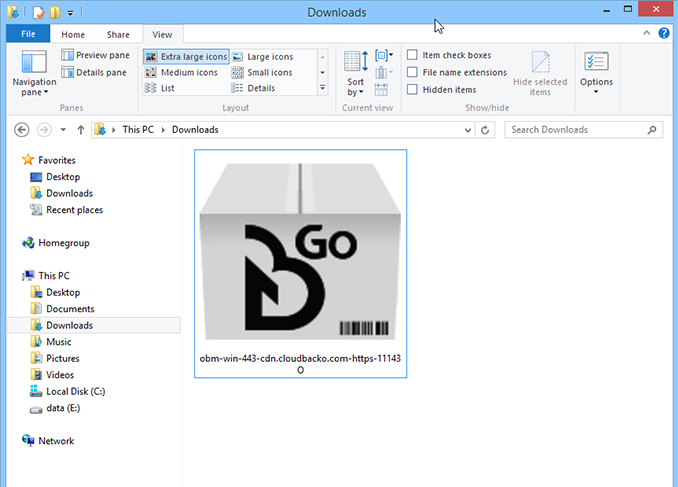Click This PC in the address bar

138,130
